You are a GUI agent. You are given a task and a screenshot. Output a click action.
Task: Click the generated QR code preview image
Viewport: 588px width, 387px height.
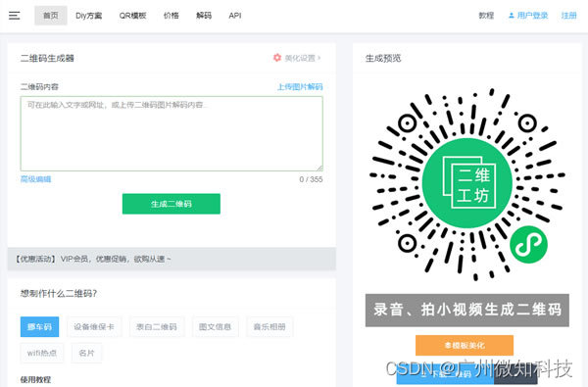tap(467, 184)
